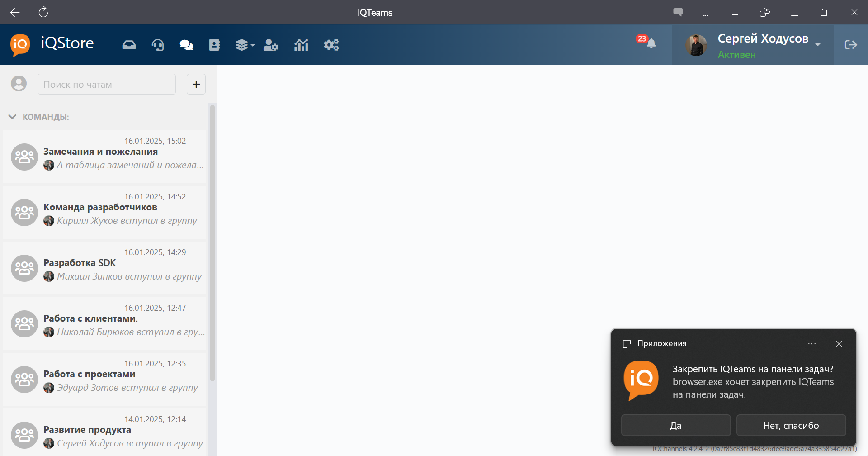Image resolution: width=868 pixels, height=456 pixels.
Task: Open the Развитие продукта chat
Action: click(x=104, y=432)
